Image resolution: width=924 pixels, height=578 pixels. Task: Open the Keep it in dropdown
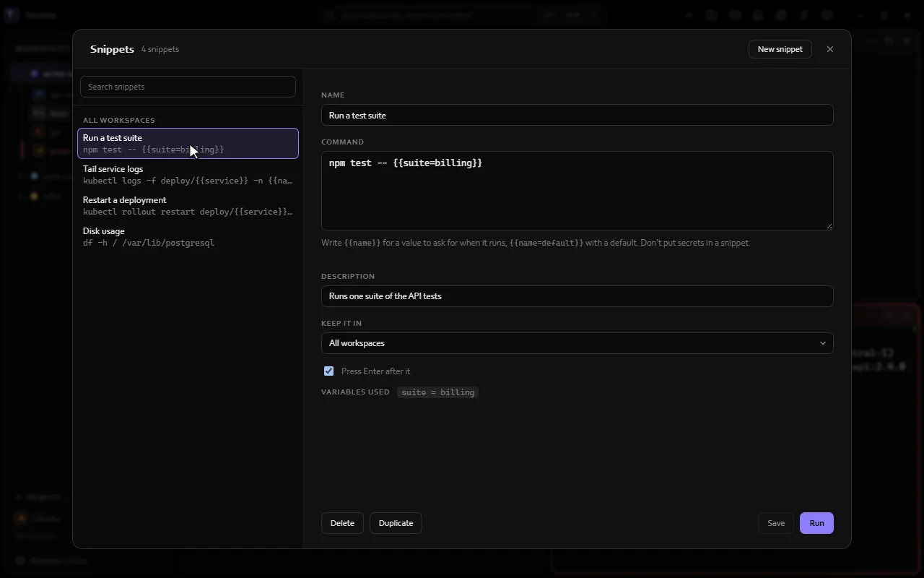tap(577, 343)
